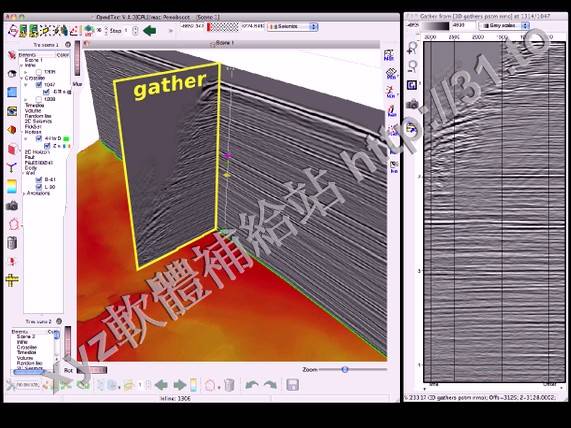Click the trash can icon in left sidebar
The height and width of the screenshot is (428, 571).
tap(12, 243)
